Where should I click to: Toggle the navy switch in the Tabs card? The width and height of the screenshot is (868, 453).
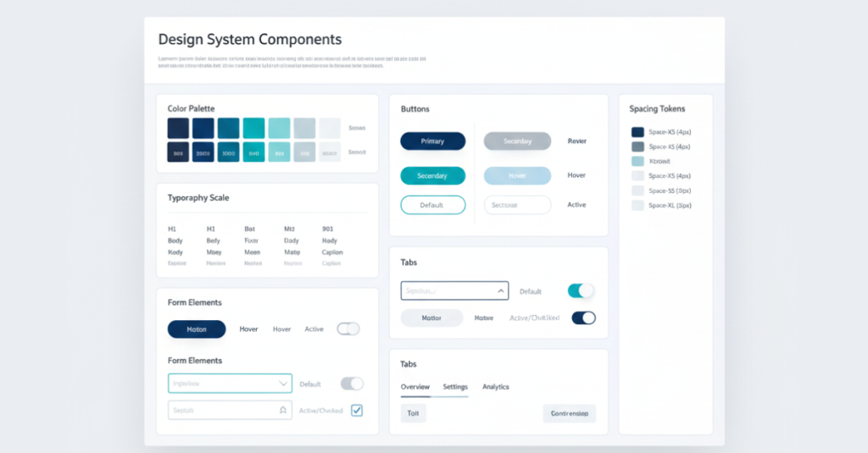click(x=583, y=318)
